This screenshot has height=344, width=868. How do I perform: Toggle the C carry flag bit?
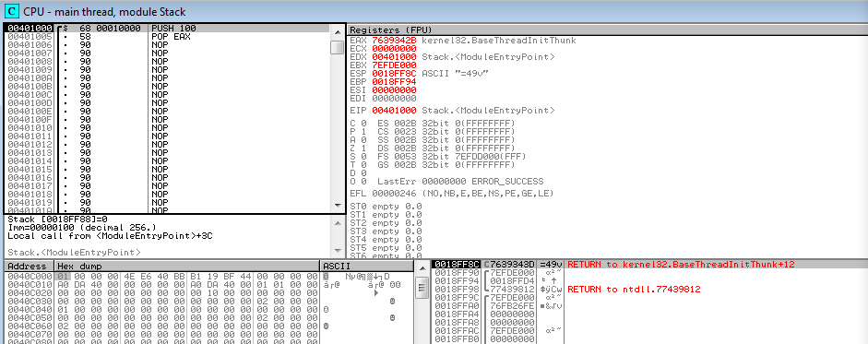pos(363,123)
